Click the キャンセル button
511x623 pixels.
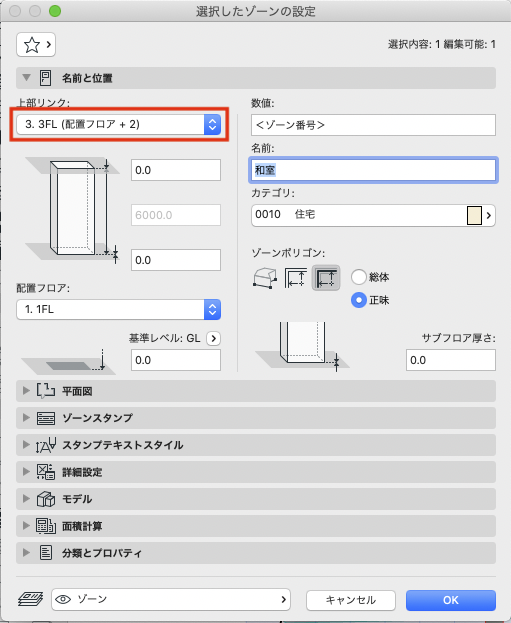coord(351,600)
